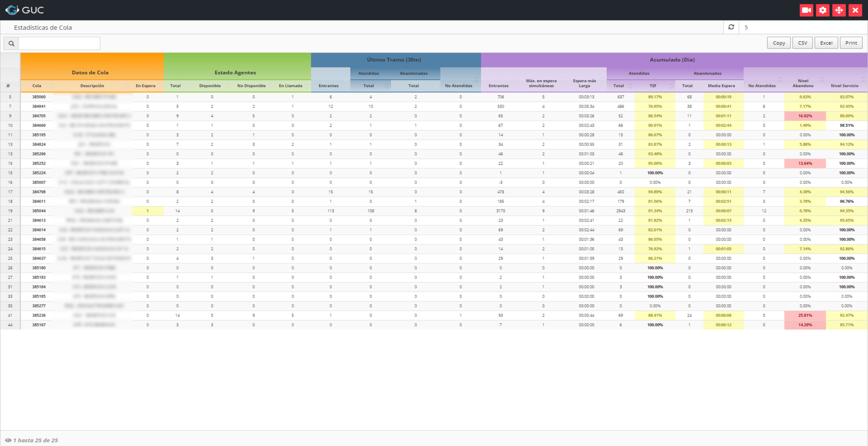868x446 pixels.
Task: Sort by Estado Agentes Total column
Action: pyautogui.click(x=175, y=86)
